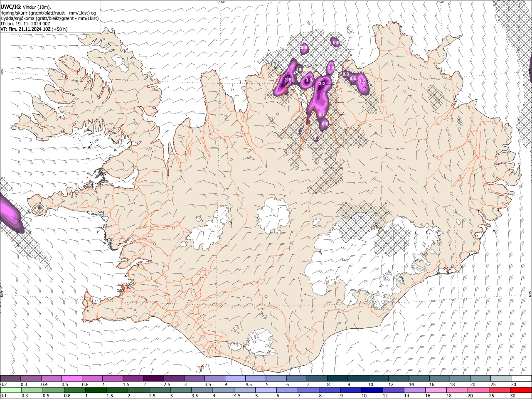The height and width of the screenshot is (399, 532).
Task: Click dark green rain swatch between 1 and 1.5
Action: [96, 390]
